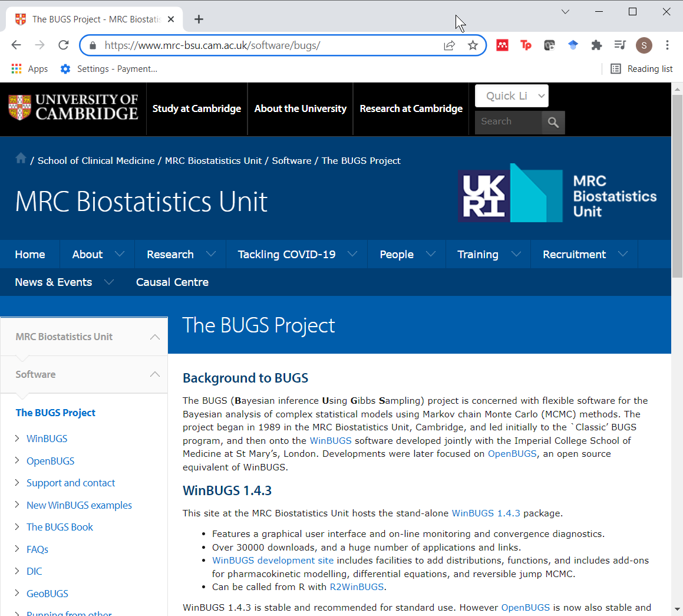This screenshot has height=616, width=683.
Task: Open the Causal Centre navigation item
Action: [172, 282]
